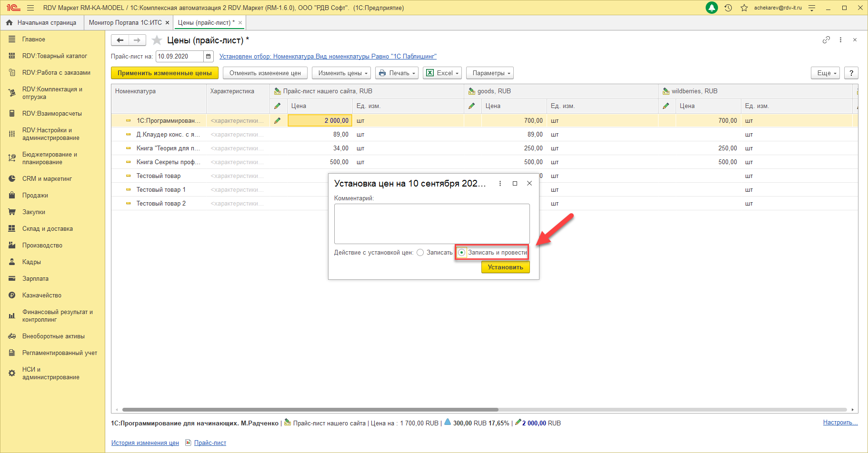Open the hamburger main menu icon
The image size is (868, 453).
coord(30,8)
